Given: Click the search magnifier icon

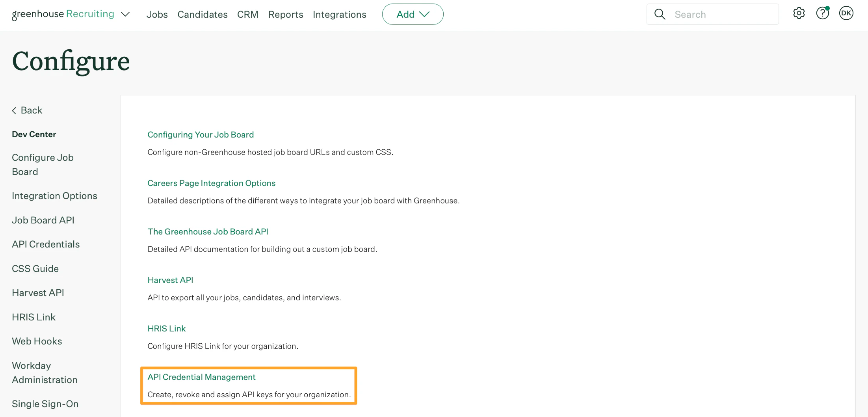Looking at the screenshot, I should pos(660,14).
